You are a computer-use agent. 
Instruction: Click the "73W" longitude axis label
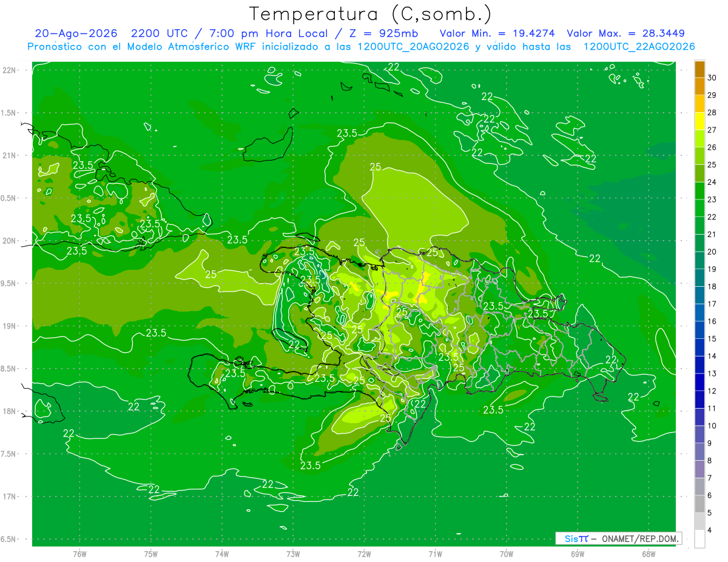click(293, 554)
